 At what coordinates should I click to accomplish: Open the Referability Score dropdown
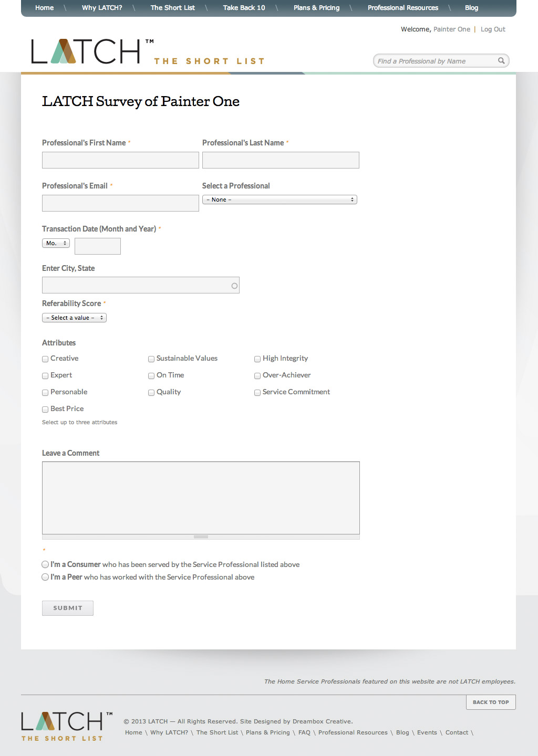tap(74, 318)
